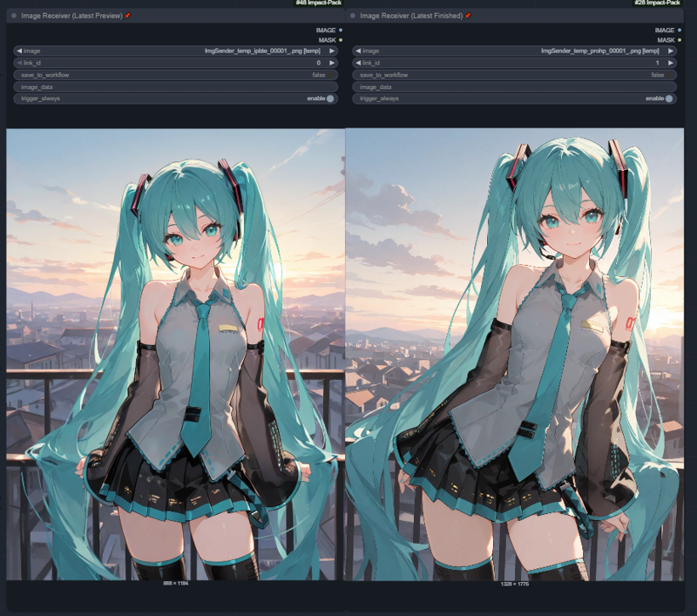Decrease link_id in Latest Finished node
This screenshot has width=697, height=616.
click(358, 63)
